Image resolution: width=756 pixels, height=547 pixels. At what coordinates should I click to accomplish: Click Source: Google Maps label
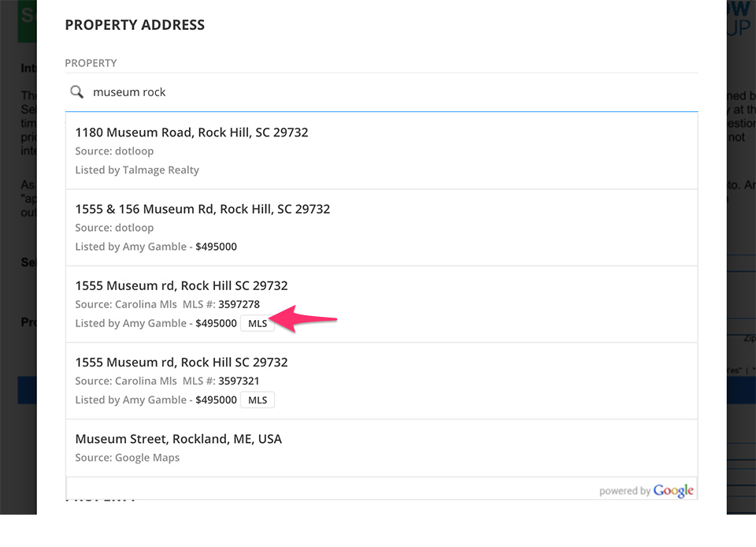coord(127,457)
